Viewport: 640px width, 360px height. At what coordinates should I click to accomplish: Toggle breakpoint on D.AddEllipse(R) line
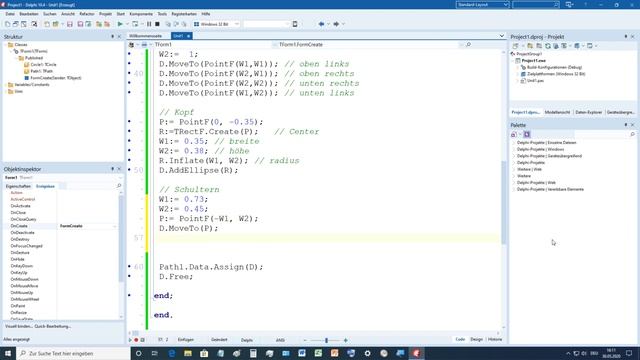(130, 170)
